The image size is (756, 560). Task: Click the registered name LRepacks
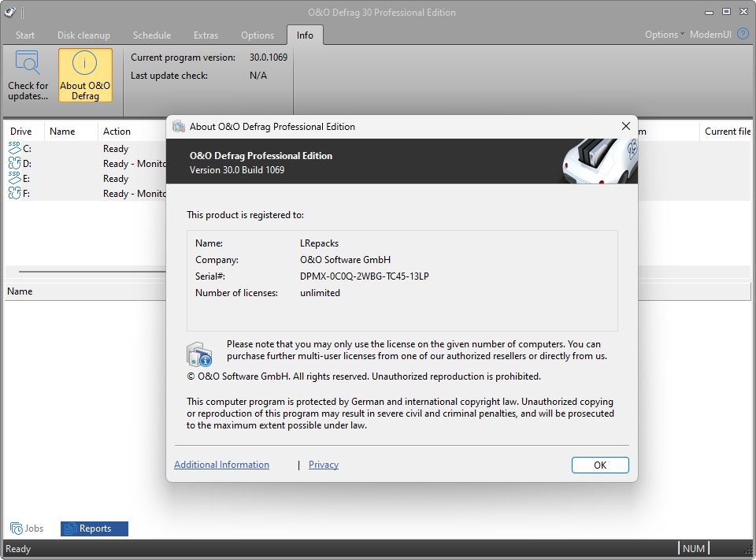tap(319, 243)
